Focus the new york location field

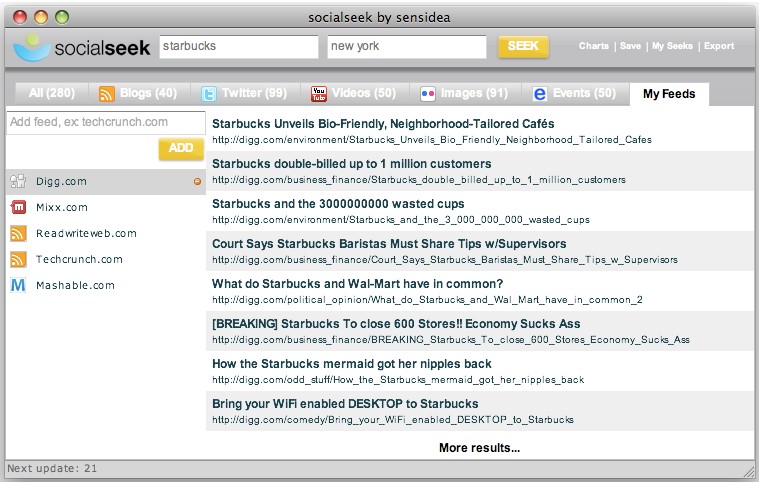click(407, 46)
